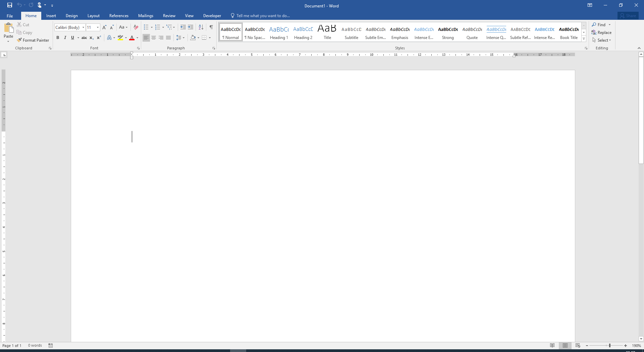Toggle Italic formatting
The width and height of the screenshot is (644, 352).
pos(65,38)
